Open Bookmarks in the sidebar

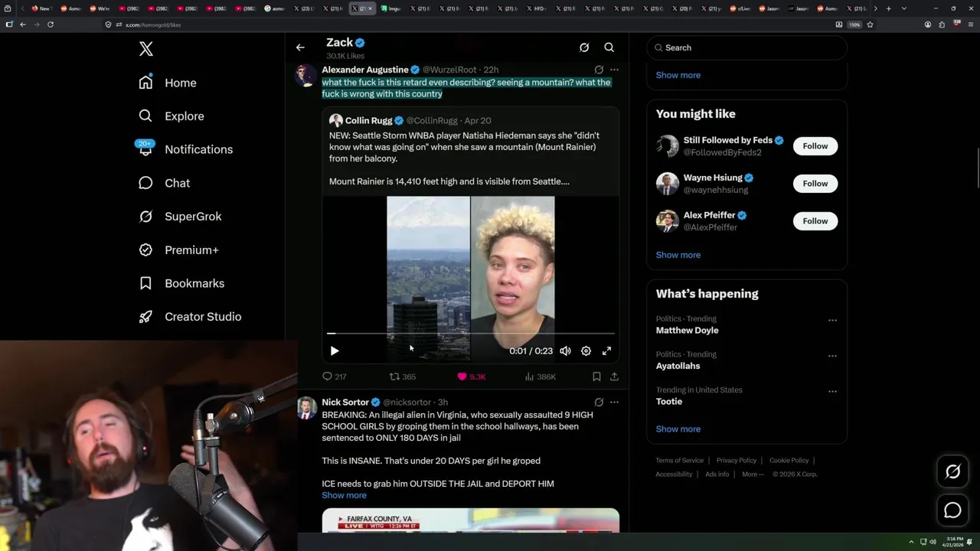[x=181, y=283]
